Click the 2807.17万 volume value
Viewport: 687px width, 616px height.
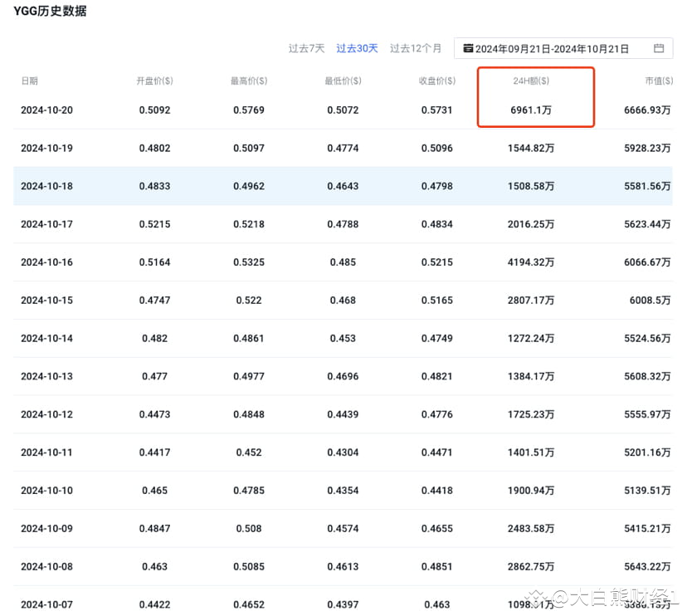[531, 301]
